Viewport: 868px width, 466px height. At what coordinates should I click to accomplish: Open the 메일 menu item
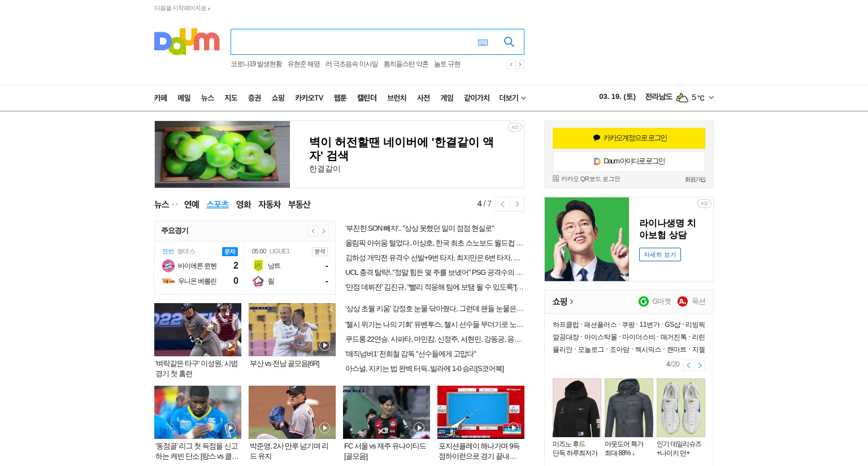(184, 98)
